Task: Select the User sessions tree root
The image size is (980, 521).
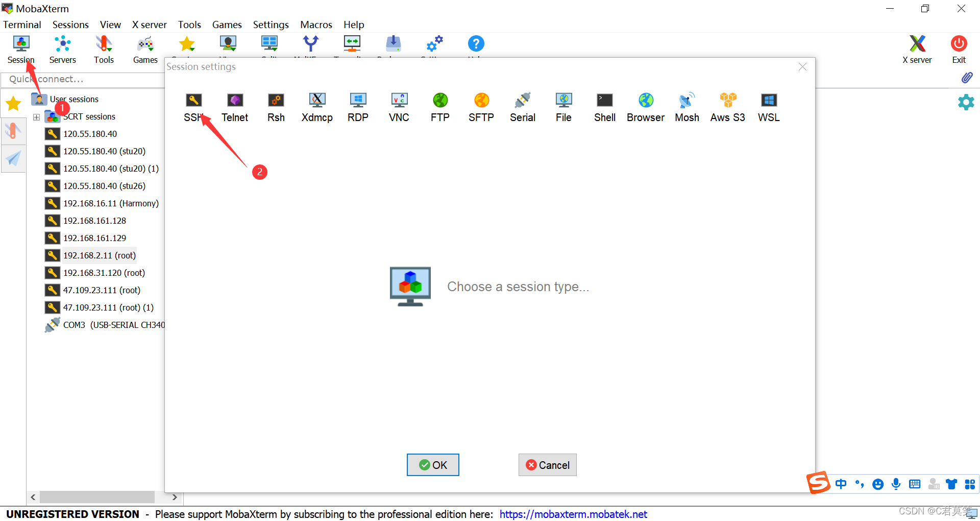Action: click(x=65, y=99)
